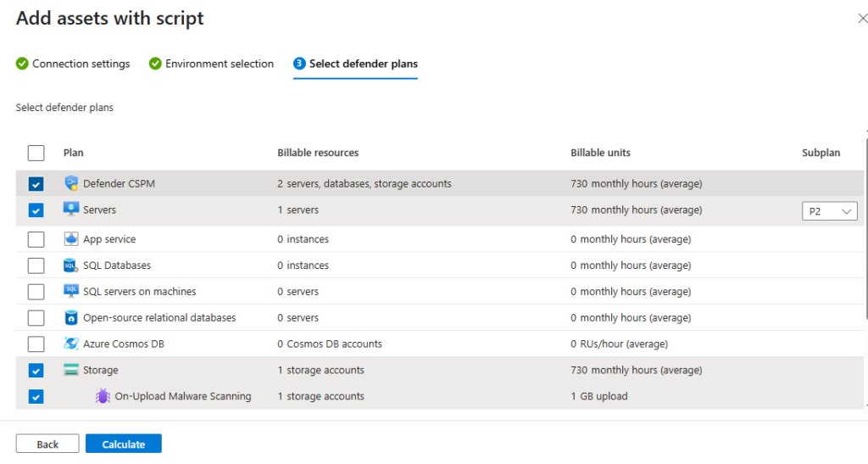868x464 pixels.
Task: Click the Back button
Action: [47, 444]
